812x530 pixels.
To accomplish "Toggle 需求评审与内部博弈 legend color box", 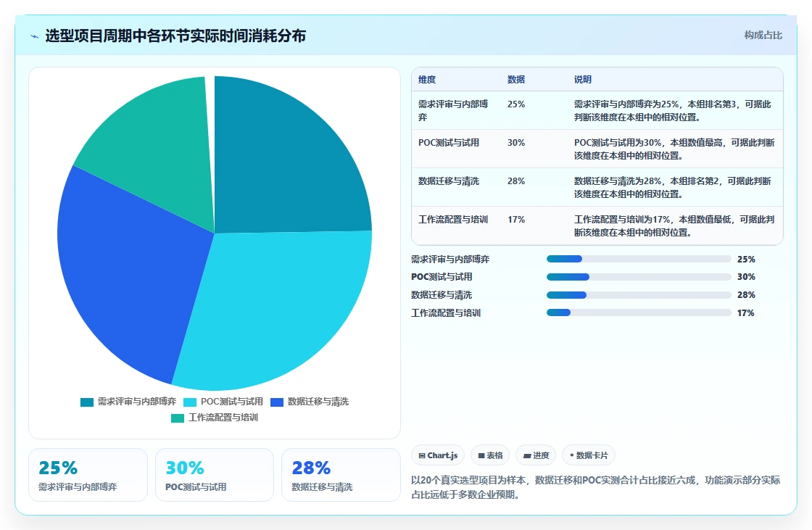I will click(x=87, y=402).
